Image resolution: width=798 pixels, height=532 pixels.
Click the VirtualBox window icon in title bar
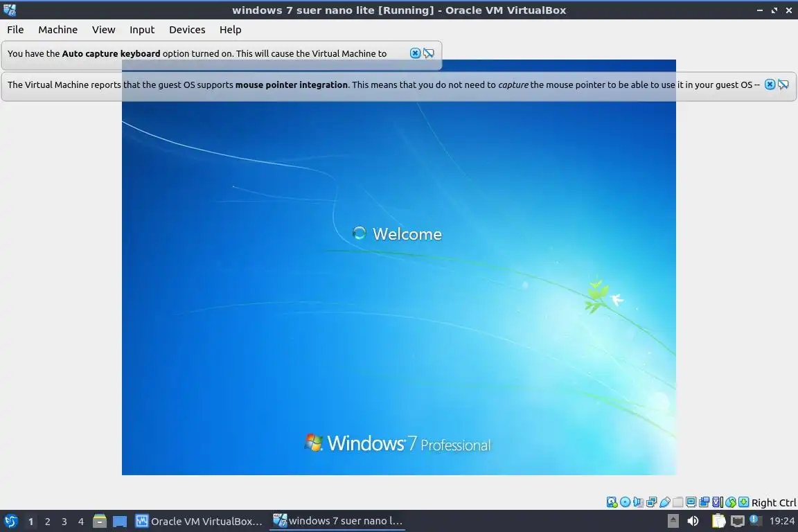coord(10,10)
